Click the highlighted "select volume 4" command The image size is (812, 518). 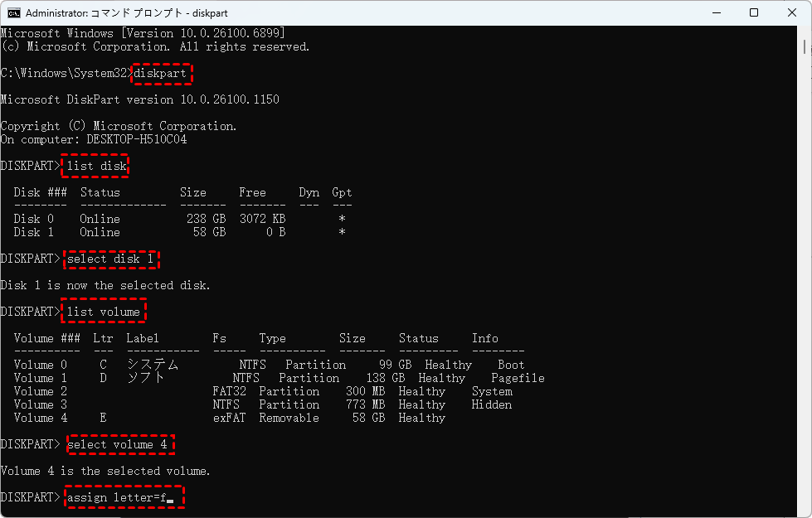pos(119,444)
